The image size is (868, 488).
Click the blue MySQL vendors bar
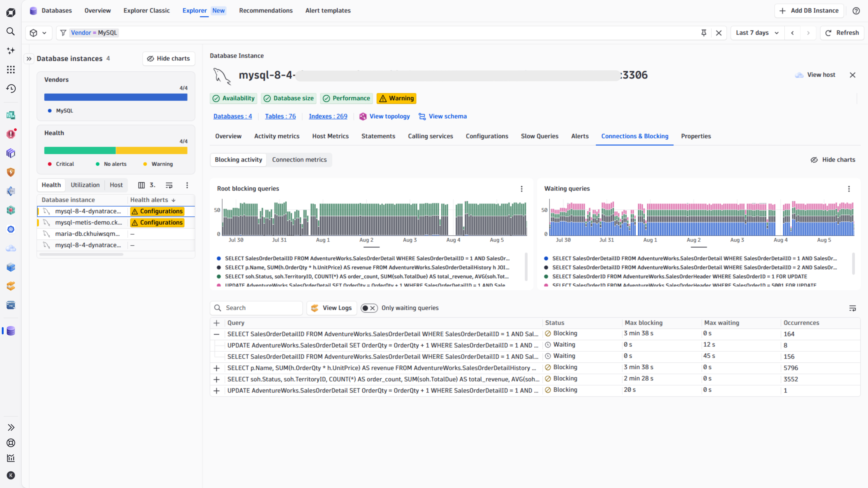[x=116, y=97]
